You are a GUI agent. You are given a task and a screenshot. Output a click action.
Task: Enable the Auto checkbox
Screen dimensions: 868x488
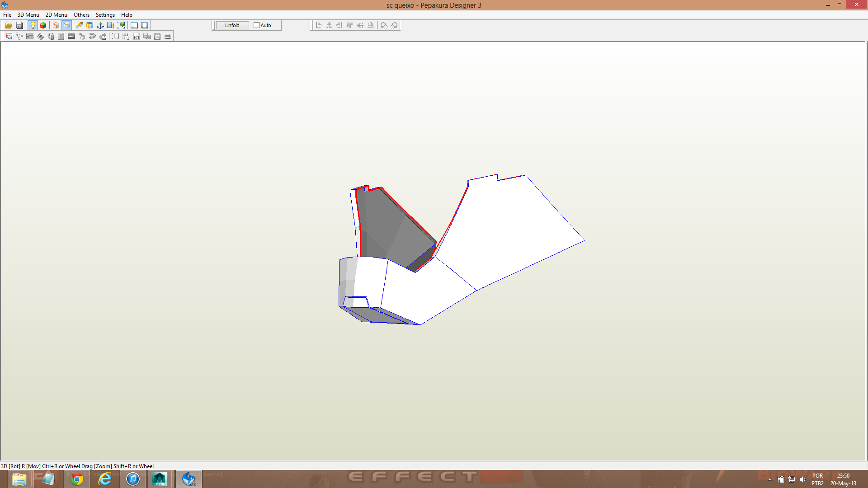point(256,25)
